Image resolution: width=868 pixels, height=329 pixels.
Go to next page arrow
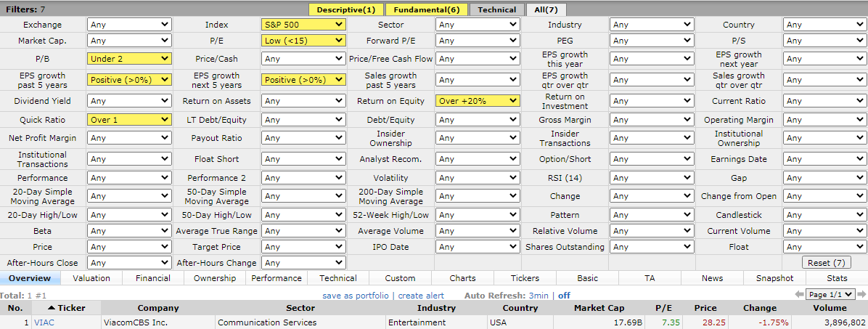coord(861,295)
